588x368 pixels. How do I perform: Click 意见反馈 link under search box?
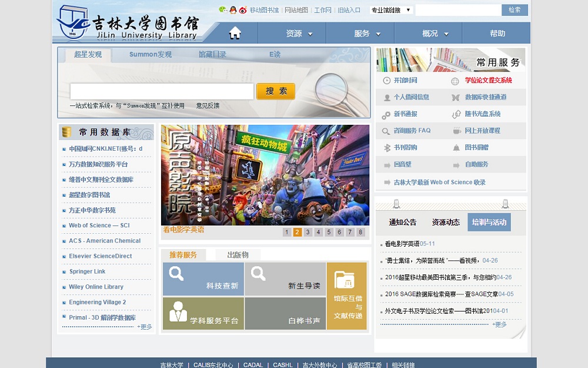pos(208,105)
